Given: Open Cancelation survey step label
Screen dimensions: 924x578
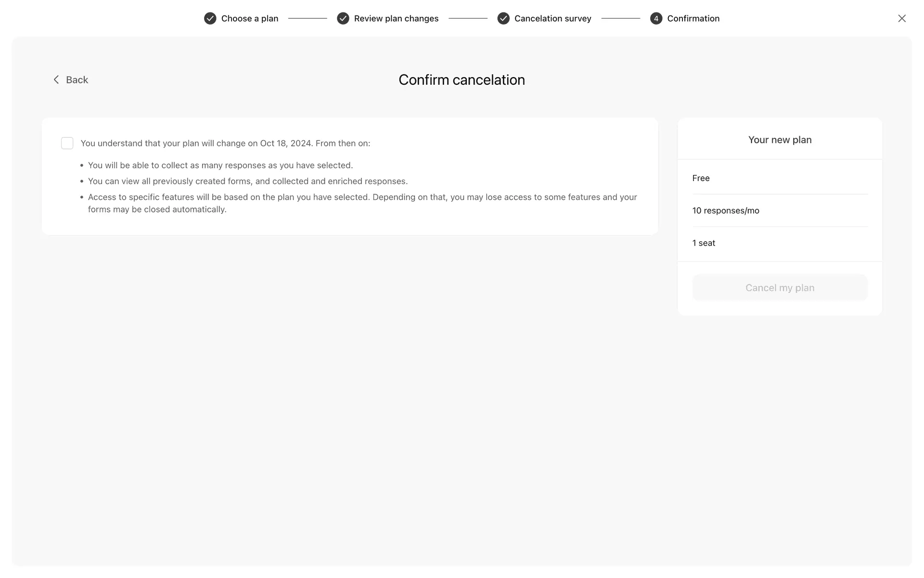Looking at the screenshot, I should [x=552, y=18].
